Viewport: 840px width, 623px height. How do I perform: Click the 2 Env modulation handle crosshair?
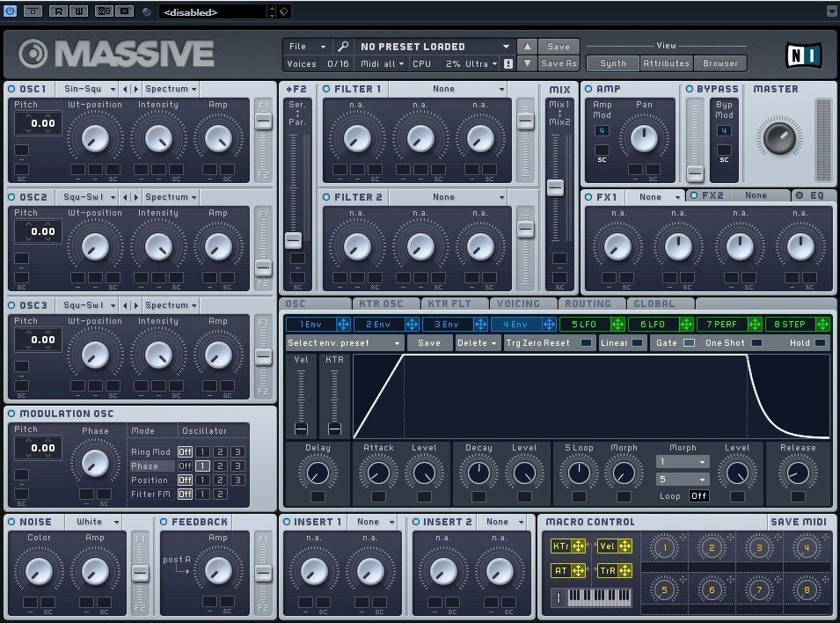click(412, 325)
